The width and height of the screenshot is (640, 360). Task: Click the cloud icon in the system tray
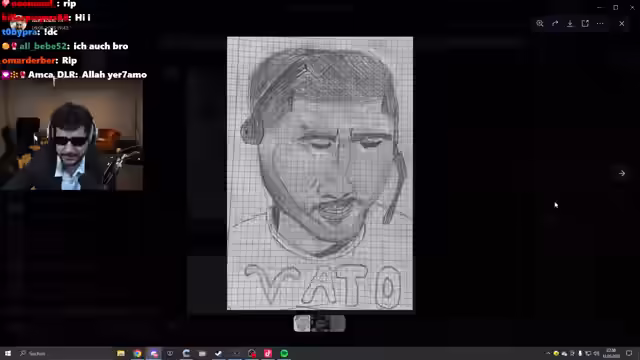[x=564, y=353]
